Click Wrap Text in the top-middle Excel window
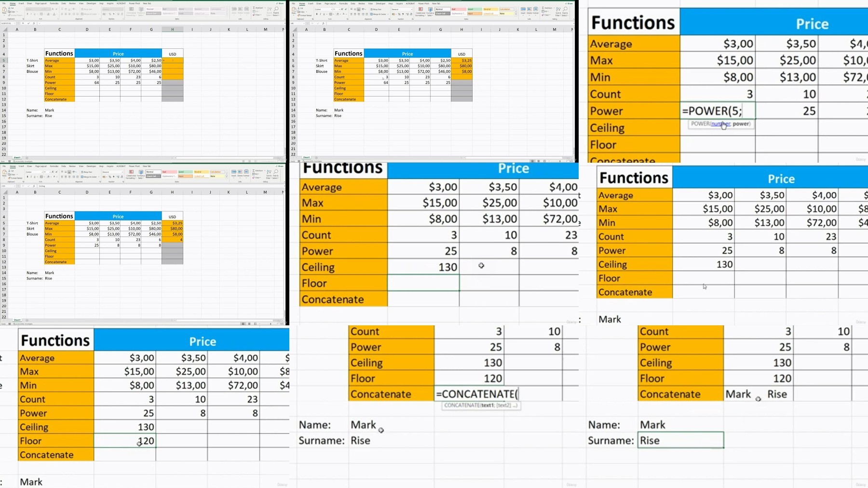The width and height of the screenshot is (868, 488). coord(377,9)
